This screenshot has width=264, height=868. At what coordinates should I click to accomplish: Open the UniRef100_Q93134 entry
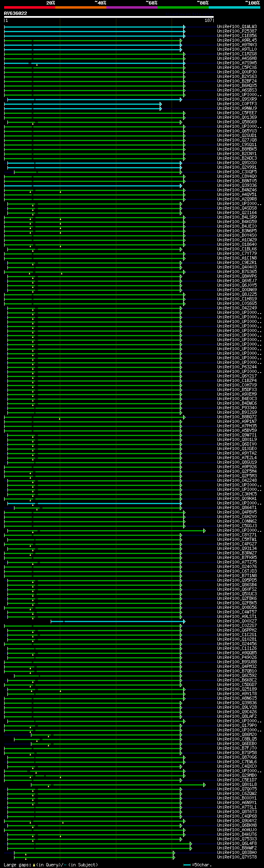[237, 549]
